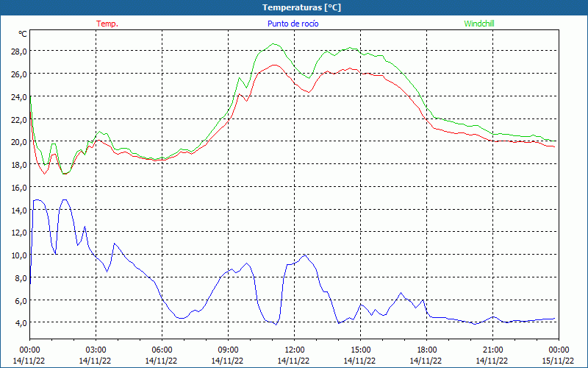Image resolution: width=588 pixels, height=368 pixels.
Task: Click the '15/11/22' date label
Action: coord(558,361)
